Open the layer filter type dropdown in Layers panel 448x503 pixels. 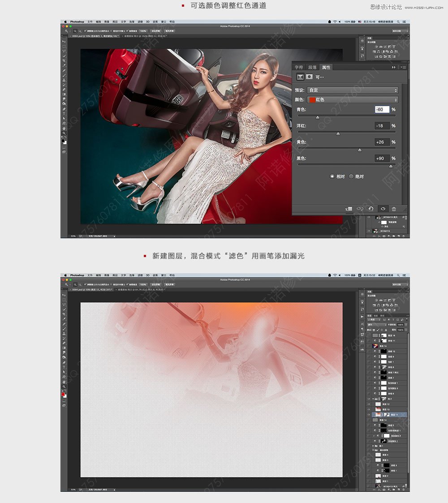click(x=374, y=319)
